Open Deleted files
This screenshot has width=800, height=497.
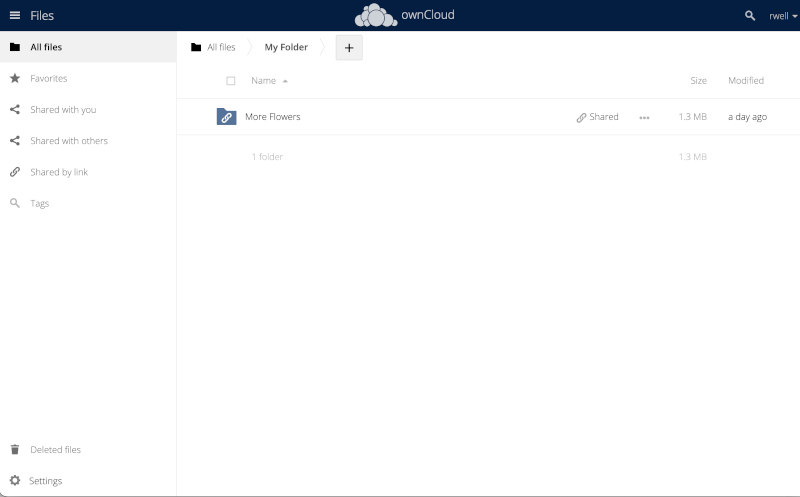click(x=88, y=450)
